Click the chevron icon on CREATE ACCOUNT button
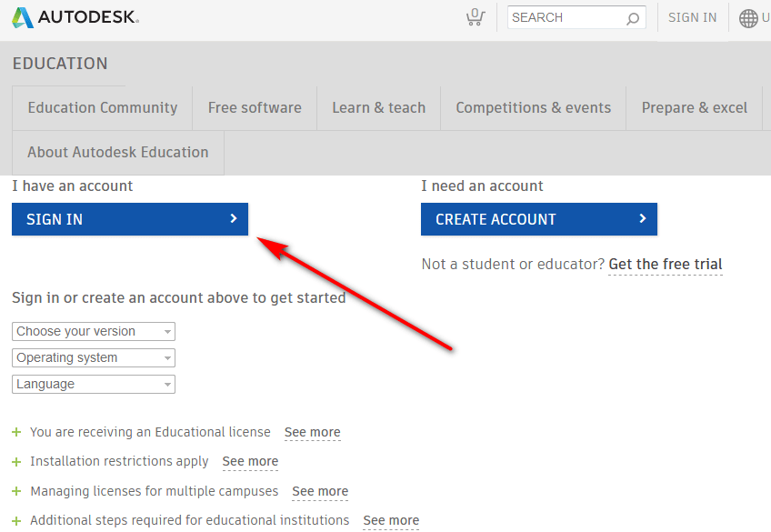 coord(645,219)
